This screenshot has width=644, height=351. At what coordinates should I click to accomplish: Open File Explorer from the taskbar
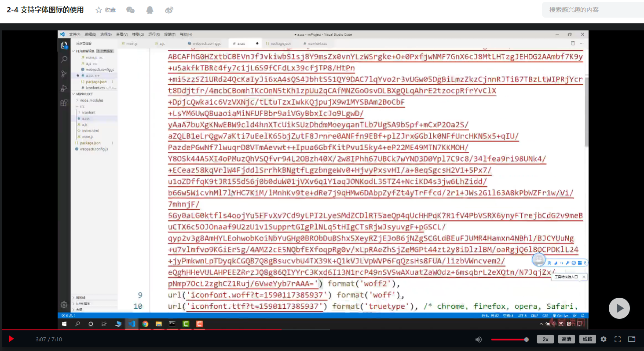point(159,324)
